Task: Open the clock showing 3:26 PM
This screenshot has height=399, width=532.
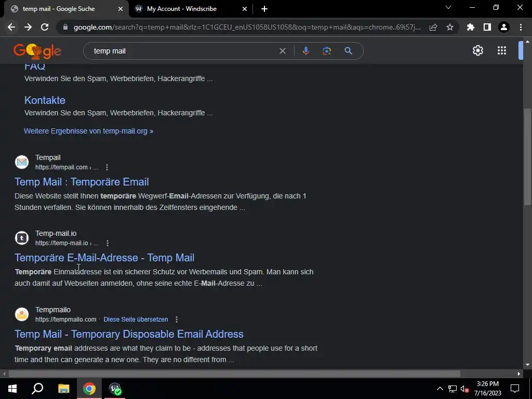Action: pyautogui.click(x=487, y=389)
